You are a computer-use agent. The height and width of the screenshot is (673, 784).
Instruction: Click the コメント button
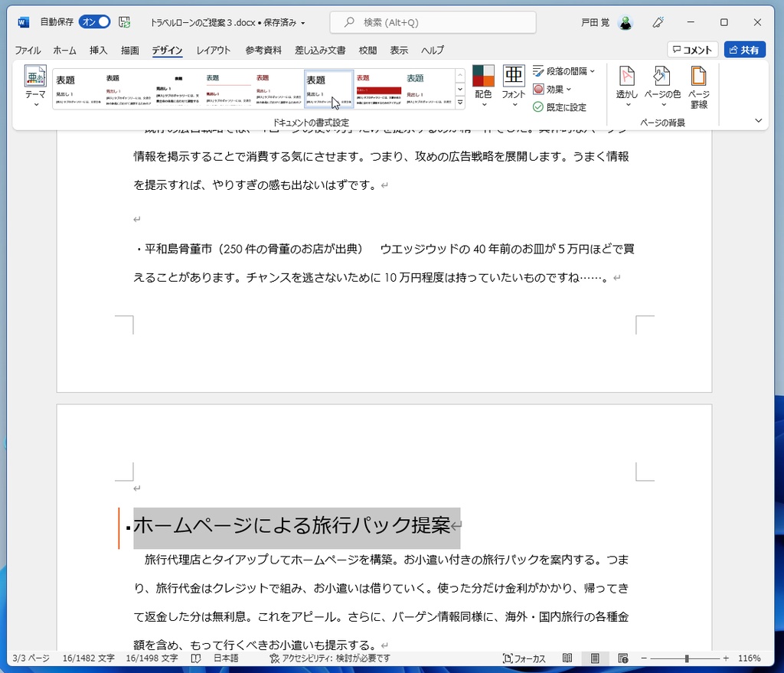pyautogui.click(x=692, y=50)
